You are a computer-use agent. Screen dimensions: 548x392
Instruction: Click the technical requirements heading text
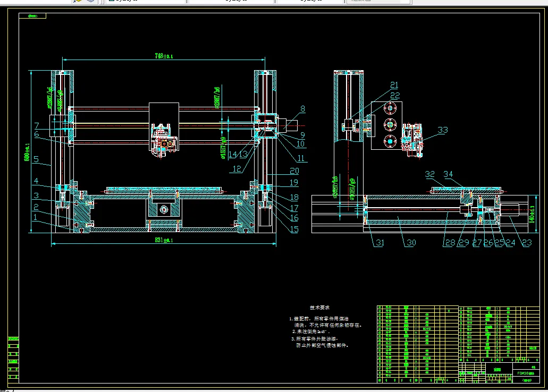coord(320,308)
